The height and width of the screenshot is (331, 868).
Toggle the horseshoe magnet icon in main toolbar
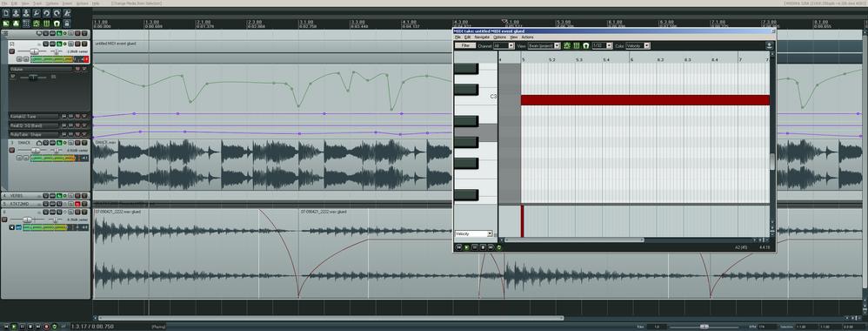click(57, 24)
